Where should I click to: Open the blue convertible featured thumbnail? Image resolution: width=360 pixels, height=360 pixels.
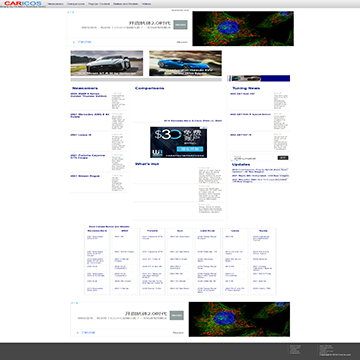tap(185, 63)
